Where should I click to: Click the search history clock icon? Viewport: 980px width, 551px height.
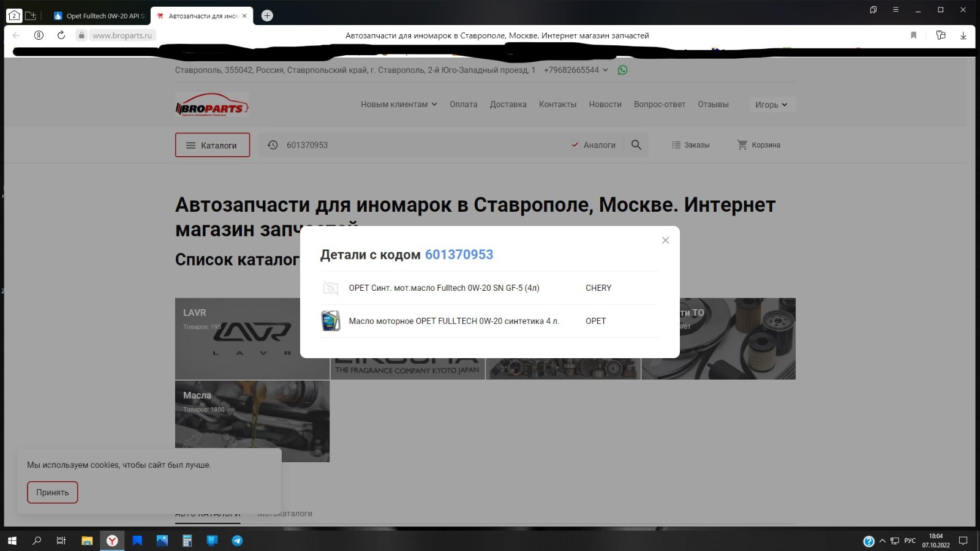coord(273,145)
